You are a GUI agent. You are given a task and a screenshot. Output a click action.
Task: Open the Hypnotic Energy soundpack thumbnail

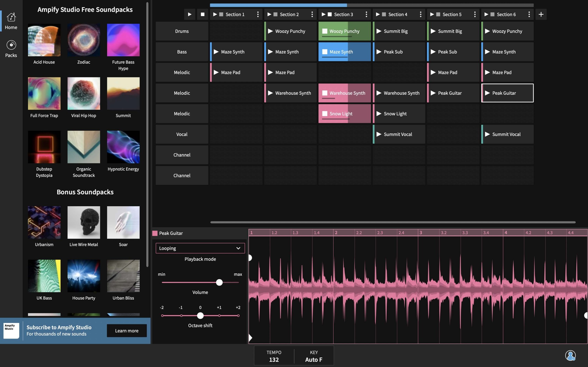(x=123, y=147)
